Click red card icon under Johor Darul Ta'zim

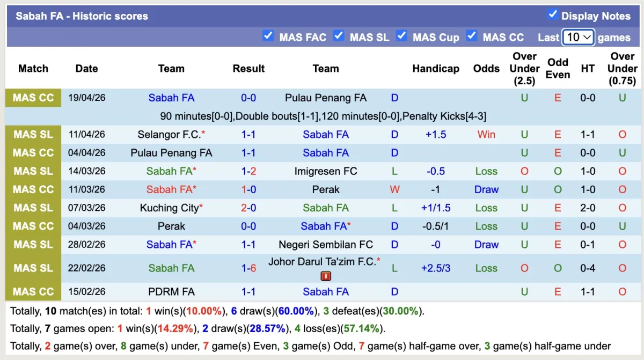[x=326, y=276]
